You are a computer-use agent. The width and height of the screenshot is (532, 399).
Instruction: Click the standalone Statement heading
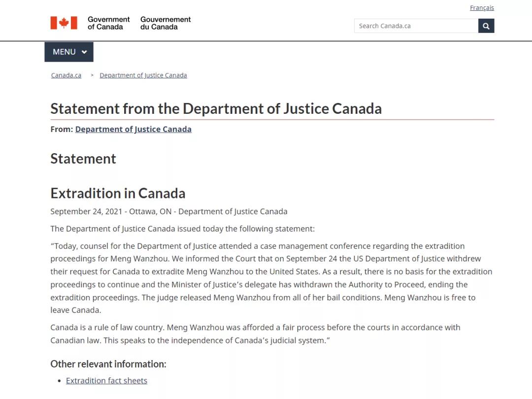[83, 159]
